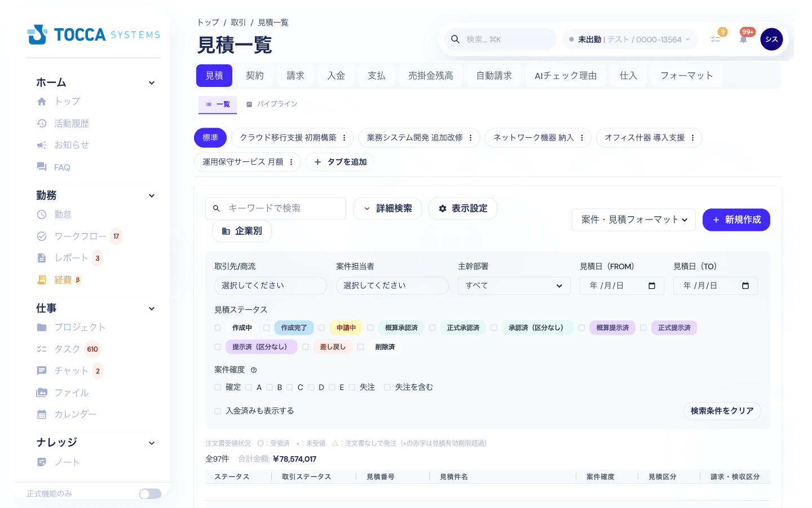The image size is (812, 508).
Task: Collapse the 仕事 sidebar section
Action: tap(152, 309)
